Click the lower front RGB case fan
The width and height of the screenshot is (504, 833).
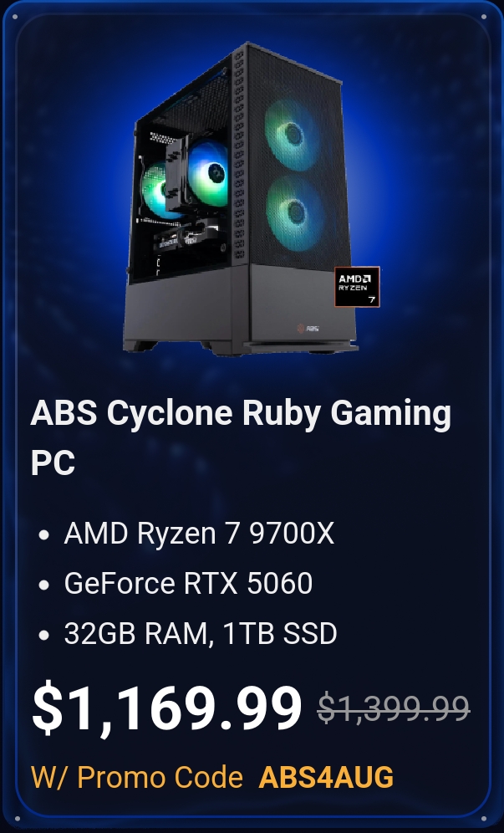295,212
